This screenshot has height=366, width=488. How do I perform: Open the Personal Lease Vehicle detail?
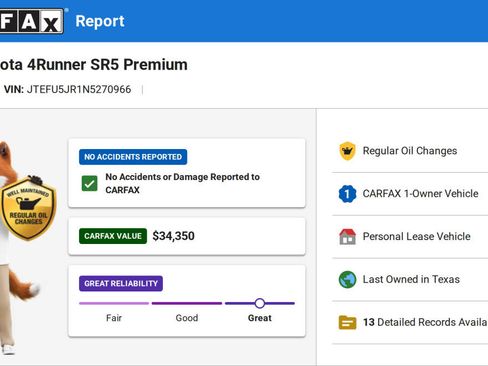coord(410,236)
